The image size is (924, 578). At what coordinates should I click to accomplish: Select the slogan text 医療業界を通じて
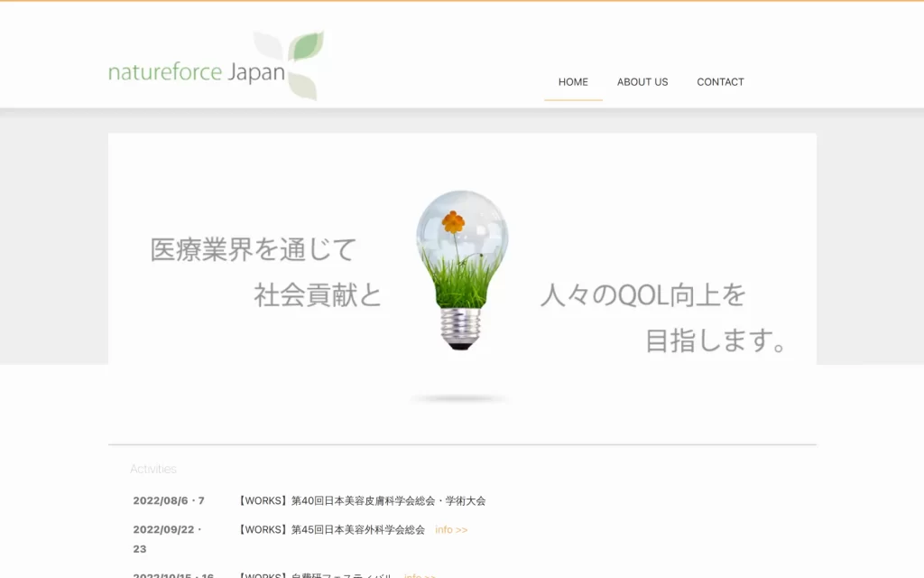click(x=254, y=249)
